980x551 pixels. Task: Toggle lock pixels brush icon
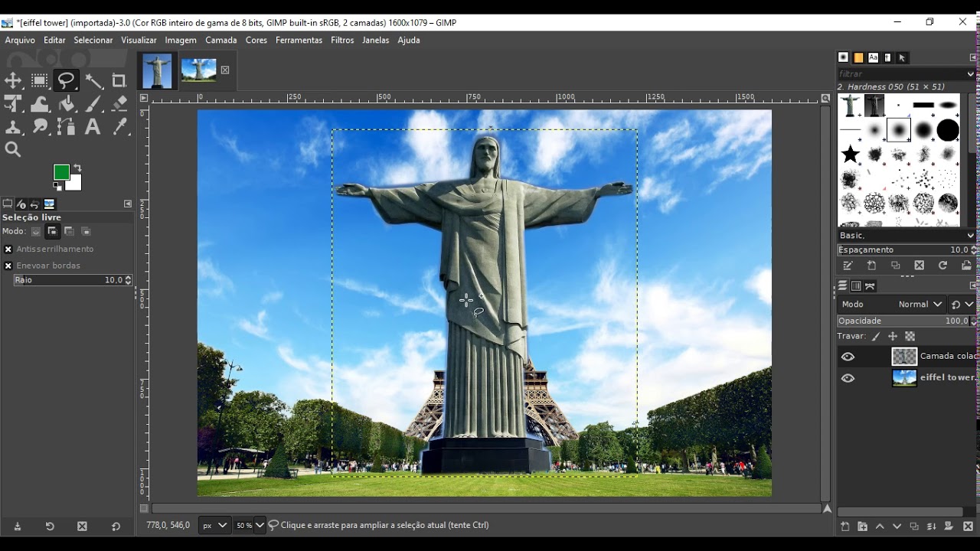coord(876,337)
